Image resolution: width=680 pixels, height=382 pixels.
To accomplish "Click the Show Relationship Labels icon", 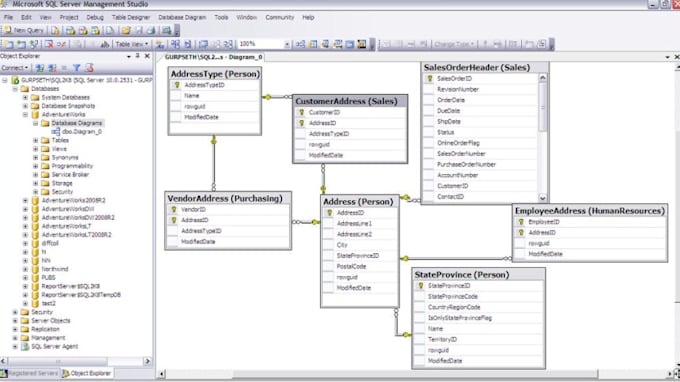I will [x=160, y=44].
